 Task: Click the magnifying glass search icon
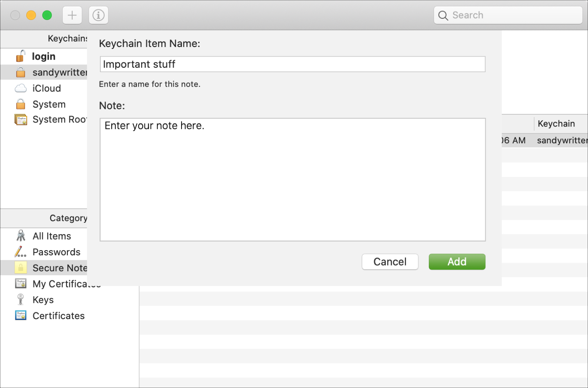443,15
